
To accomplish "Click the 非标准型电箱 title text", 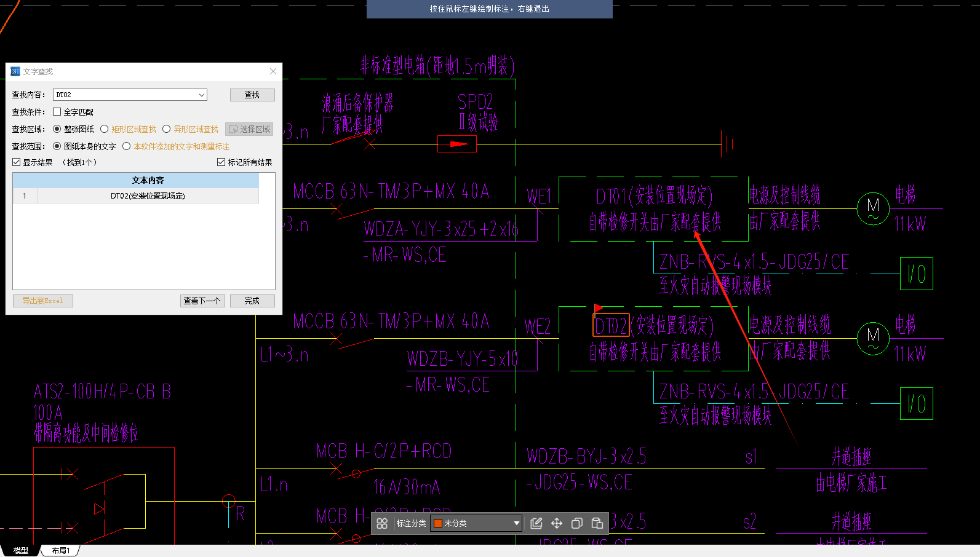I will 437,65.
